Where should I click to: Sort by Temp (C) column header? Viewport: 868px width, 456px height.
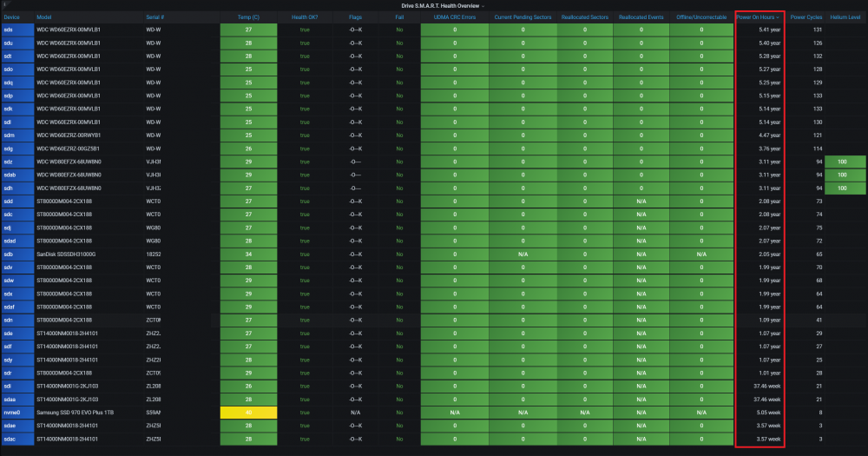tap(248, 17)
